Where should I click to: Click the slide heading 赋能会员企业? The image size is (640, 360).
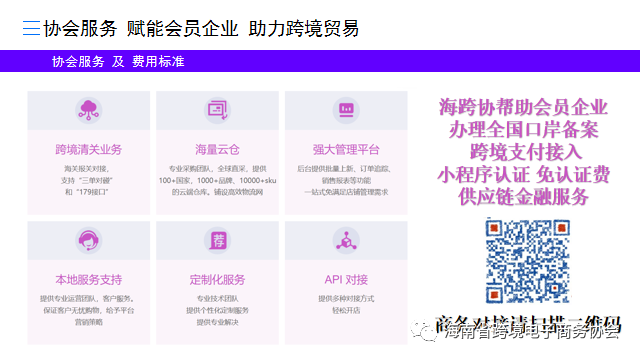182,29
